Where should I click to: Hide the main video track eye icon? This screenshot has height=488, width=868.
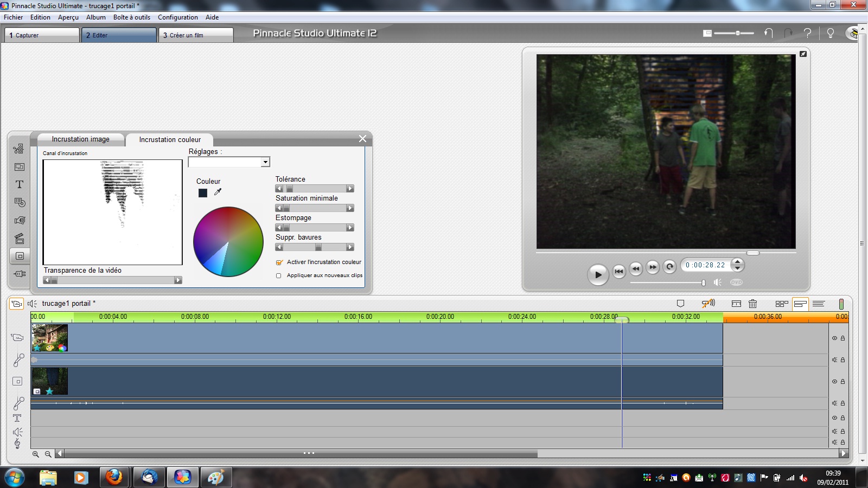click(x=834, y=338)
